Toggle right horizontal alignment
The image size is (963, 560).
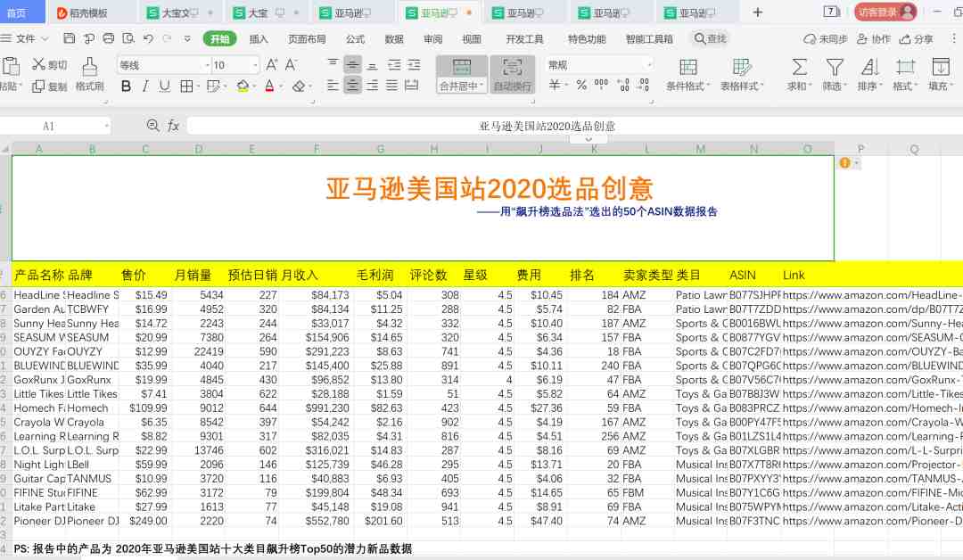[372, 86]
